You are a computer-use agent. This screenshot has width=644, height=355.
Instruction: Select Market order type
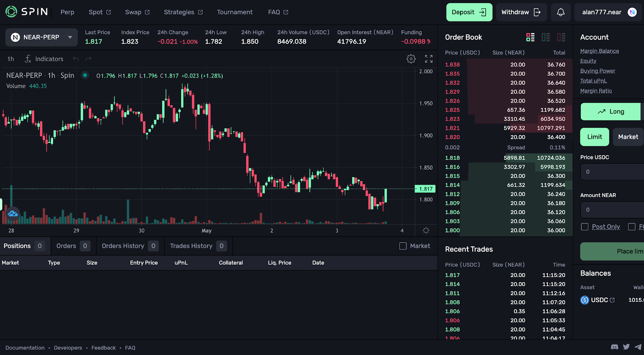click(x=628, y=137)
